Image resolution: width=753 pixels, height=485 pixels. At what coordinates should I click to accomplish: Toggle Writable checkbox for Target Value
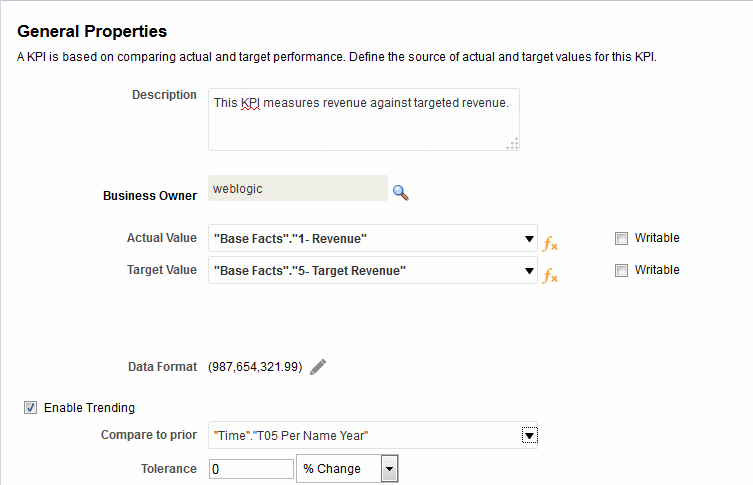(621, 270)
